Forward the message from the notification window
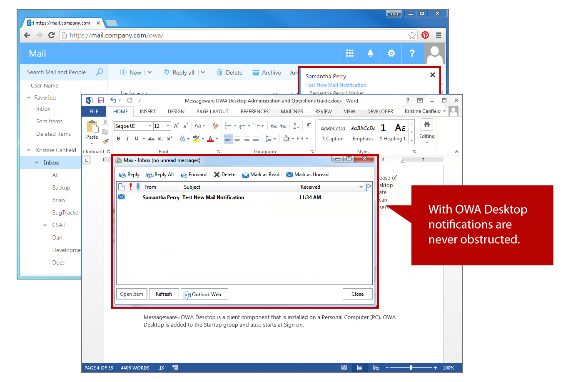The height and width of the screenshot is (382, 588). pos(193,174)
